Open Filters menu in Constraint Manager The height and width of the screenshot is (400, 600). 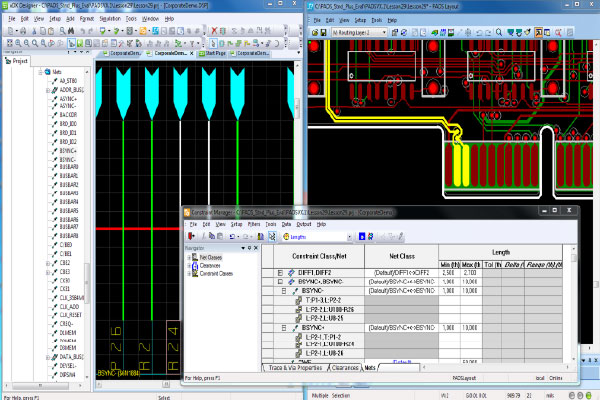click(x=253, y=224)
